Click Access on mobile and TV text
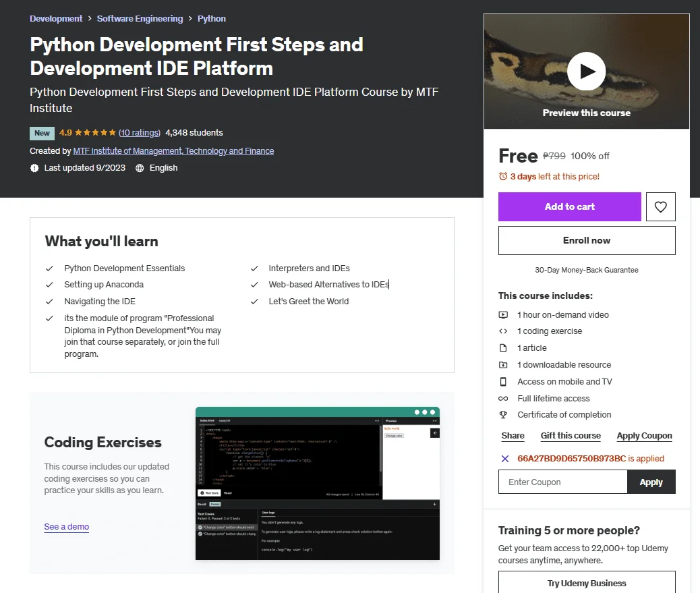Screen dimensions: 700x593 point(564,382)
